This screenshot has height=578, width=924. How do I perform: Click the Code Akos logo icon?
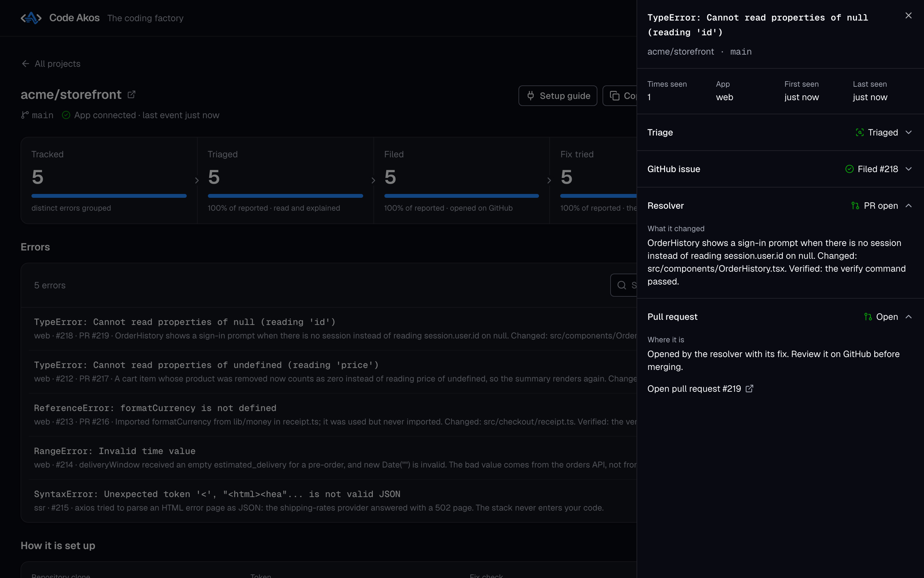click(31, 18)
